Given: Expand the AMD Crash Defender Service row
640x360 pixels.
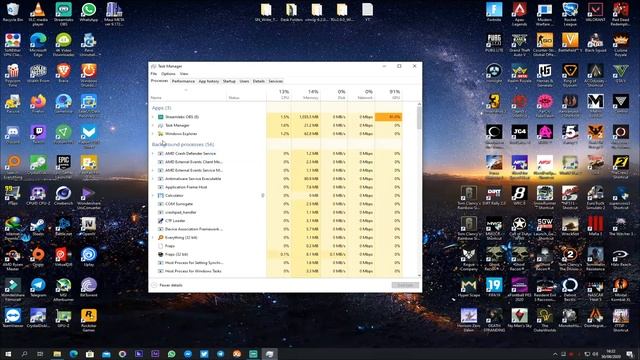Looking at the screenshot, I should [x=153, y=153].
